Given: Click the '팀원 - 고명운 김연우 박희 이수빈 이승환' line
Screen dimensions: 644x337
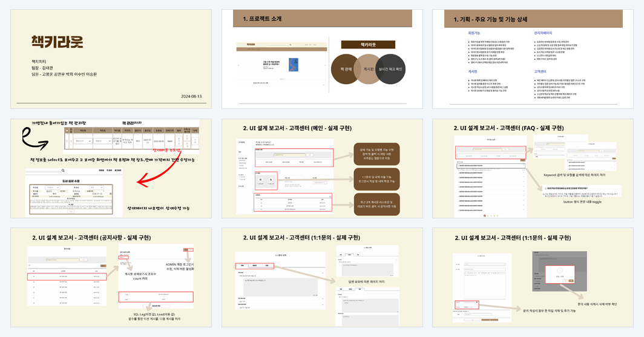Looking at the screenshot, I should click(x=64, y=74).
